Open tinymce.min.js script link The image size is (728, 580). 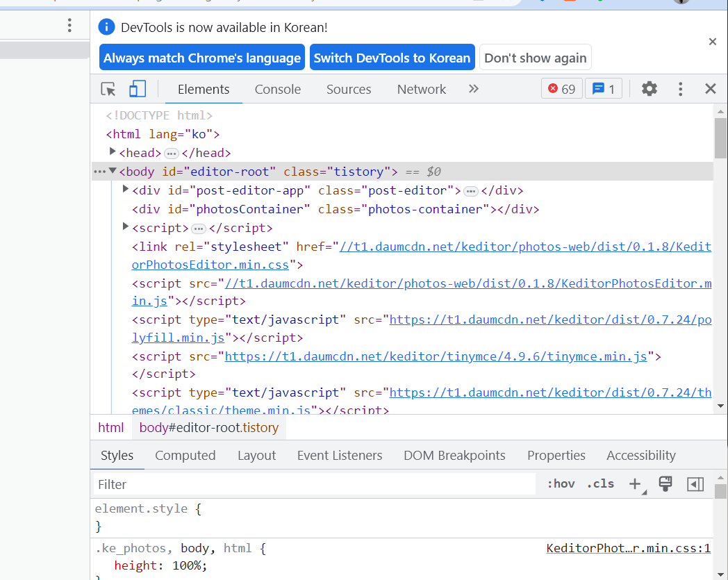[436, 356]
